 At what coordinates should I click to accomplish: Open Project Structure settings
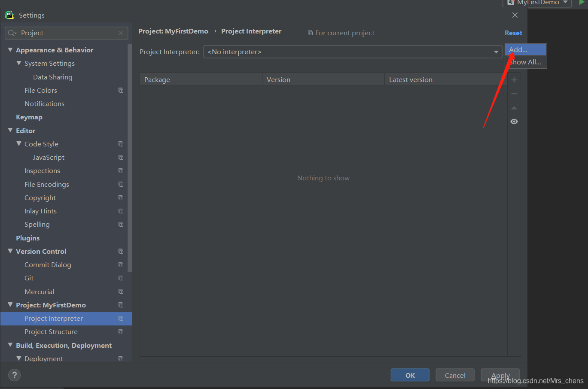(51, 331)
